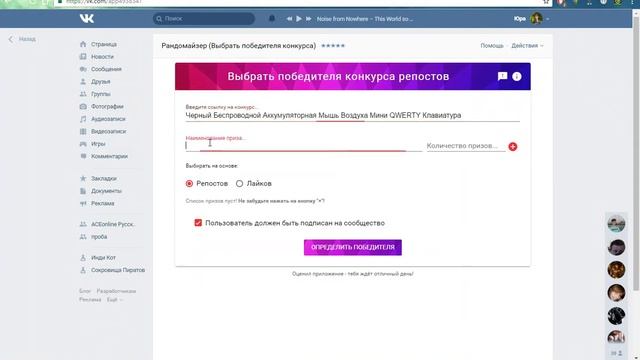Click the Видеозаписи film icon
This screenshot has width=640, height=360.
(83, 131)
